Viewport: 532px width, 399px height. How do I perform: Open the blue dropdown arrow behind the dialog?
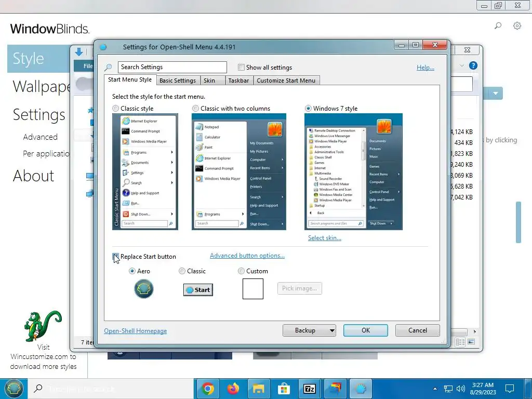pyautogui.click(x=495, y=94)
